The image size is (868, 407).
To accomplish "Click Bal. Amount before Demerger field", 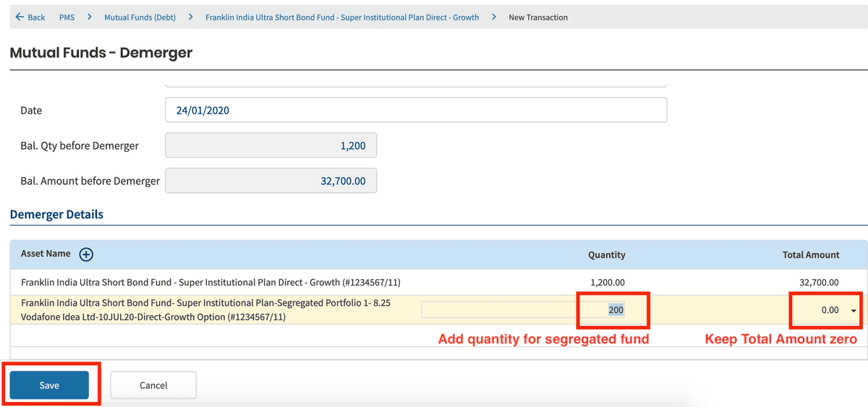I will coord(271,181).
